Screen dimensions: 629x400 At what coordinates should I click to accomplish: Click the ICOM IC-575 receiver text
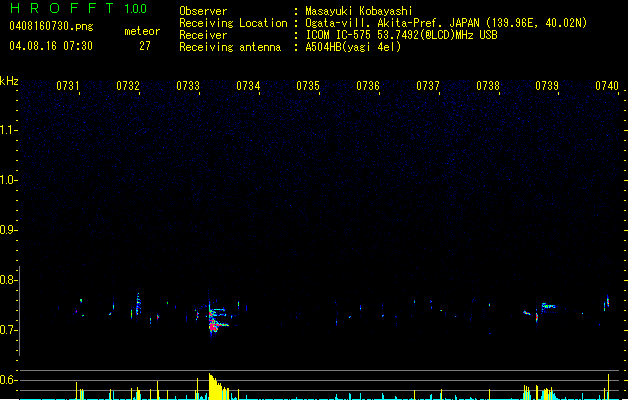[x=401, y=35]
